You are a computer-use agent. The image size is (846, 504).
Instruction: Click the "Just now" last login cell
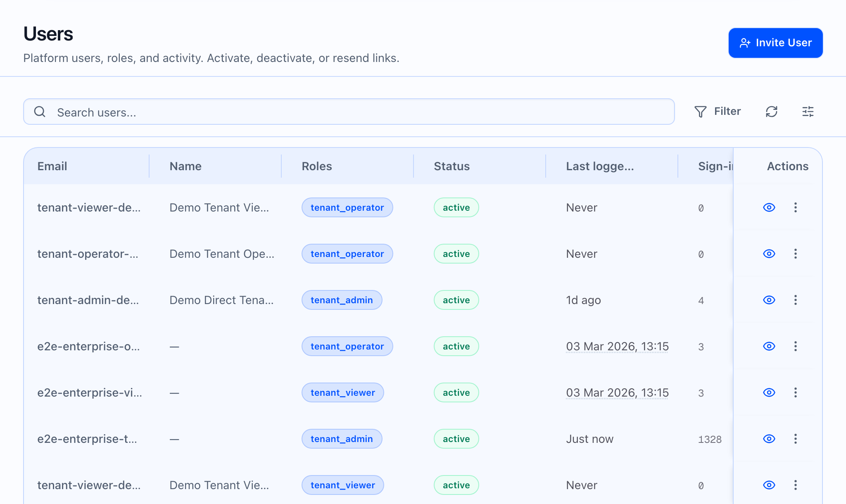click(589, 439)
